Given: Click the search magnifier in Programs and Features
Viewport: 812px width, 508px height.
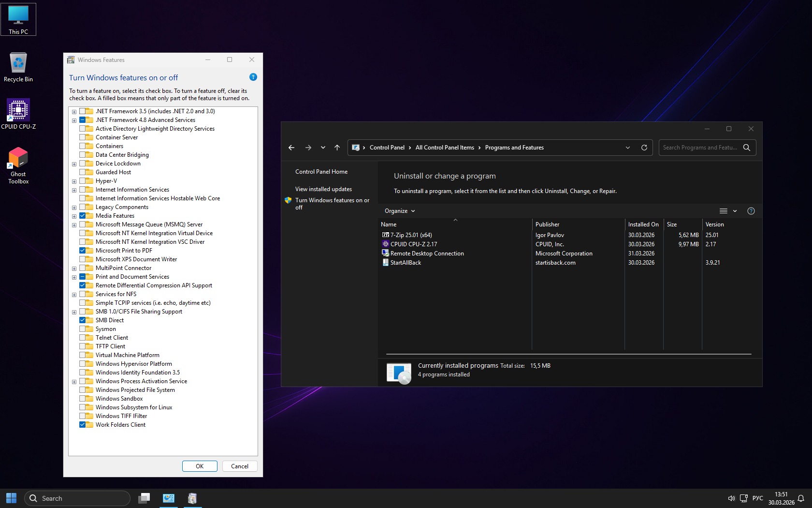Looking at the screenshot, I should [x=746, y=148].
